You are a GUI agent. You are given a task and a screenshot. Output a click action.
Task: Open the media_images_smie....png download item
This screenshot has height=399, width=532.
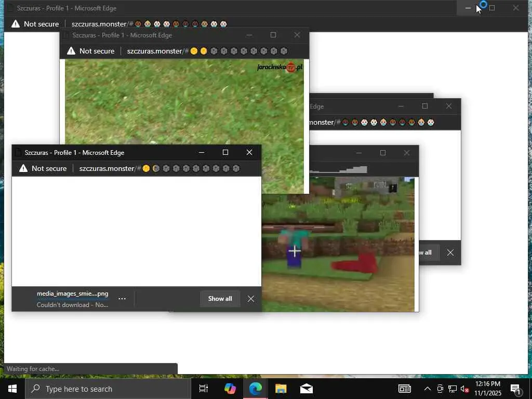73,294
